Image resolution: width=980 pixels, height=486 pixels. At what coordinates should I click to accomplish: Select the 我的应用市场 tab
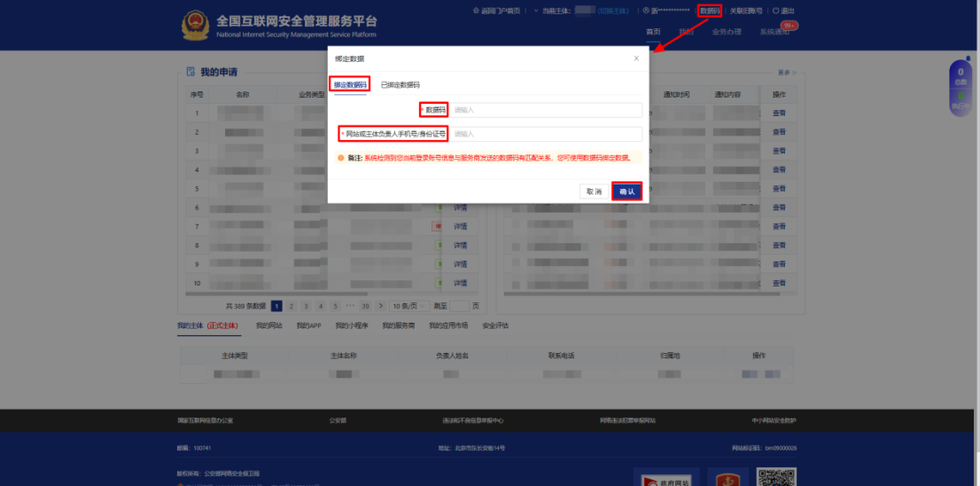coord(448,325)
